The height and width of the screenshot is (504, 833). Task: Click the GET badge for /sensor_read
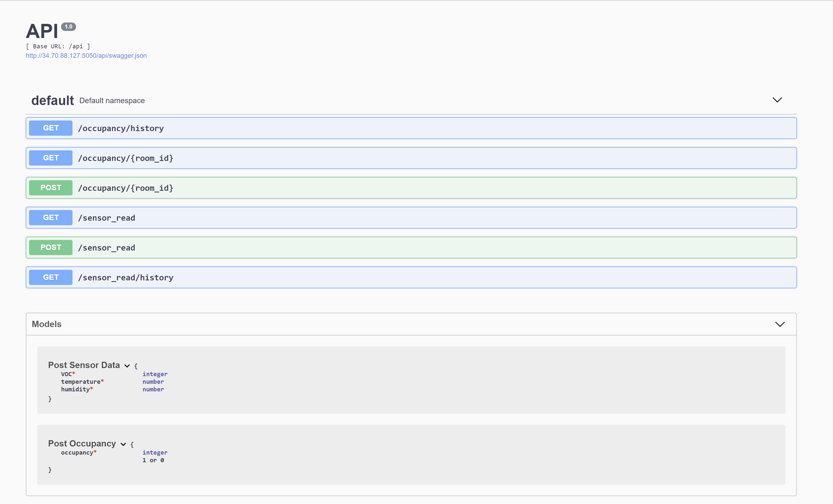pyautogui.click(x=51, y=218)
